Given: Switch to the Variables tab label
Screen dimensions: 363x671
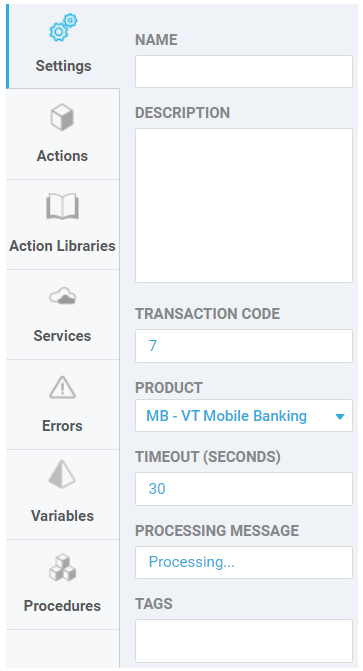Looking at the screenshot, I should [62, 516].
